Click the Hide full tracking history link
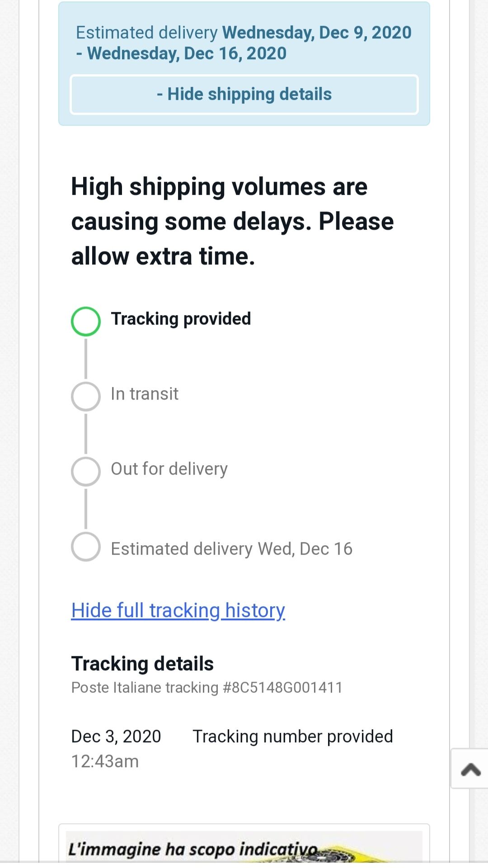 [x=178, y=610]
